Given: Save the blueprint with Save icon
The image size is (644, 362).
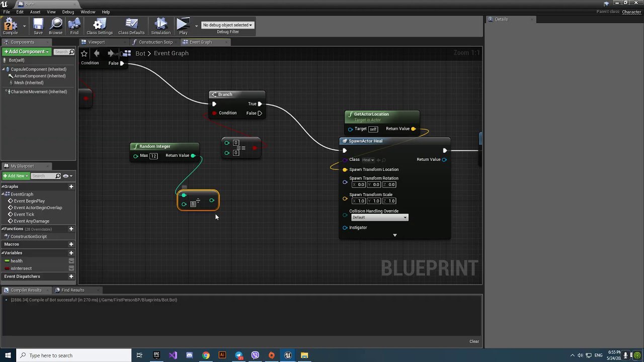Looking at the screenshot, I should [38, 26].
